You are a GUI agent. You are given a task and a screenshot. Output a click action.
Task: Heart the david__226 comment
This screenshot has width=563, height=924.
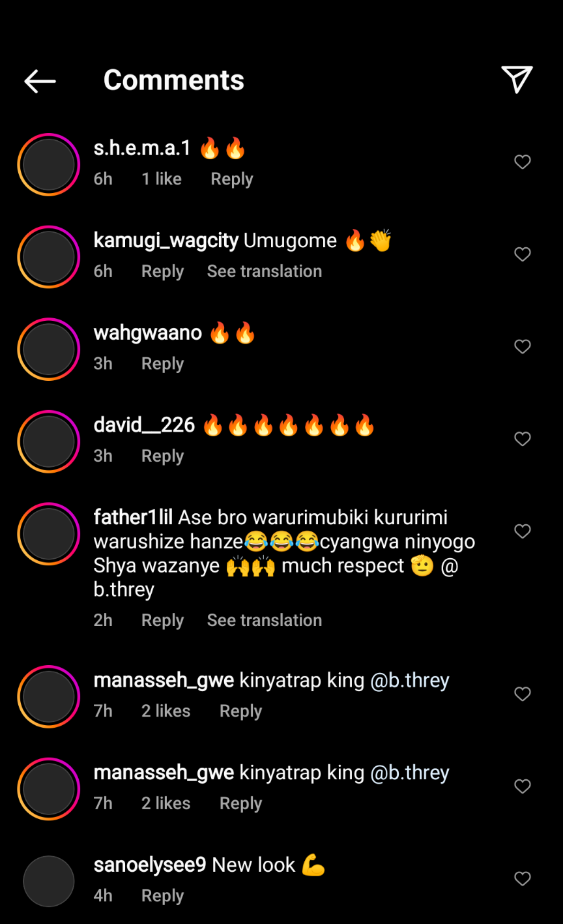pyautogui.click(x=522, y=439)
